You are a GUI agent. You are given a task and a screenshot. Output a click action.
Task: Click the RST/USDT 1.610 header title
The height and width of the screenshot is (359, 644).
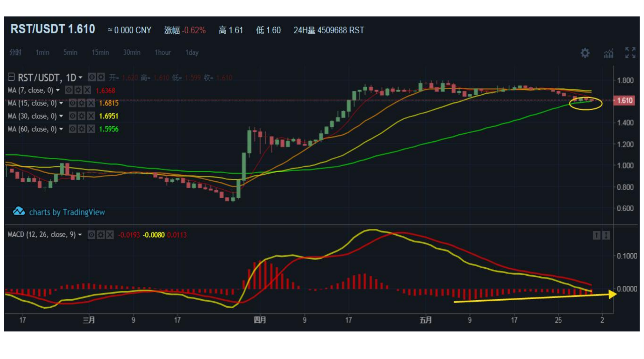click(x=53, y=29)
